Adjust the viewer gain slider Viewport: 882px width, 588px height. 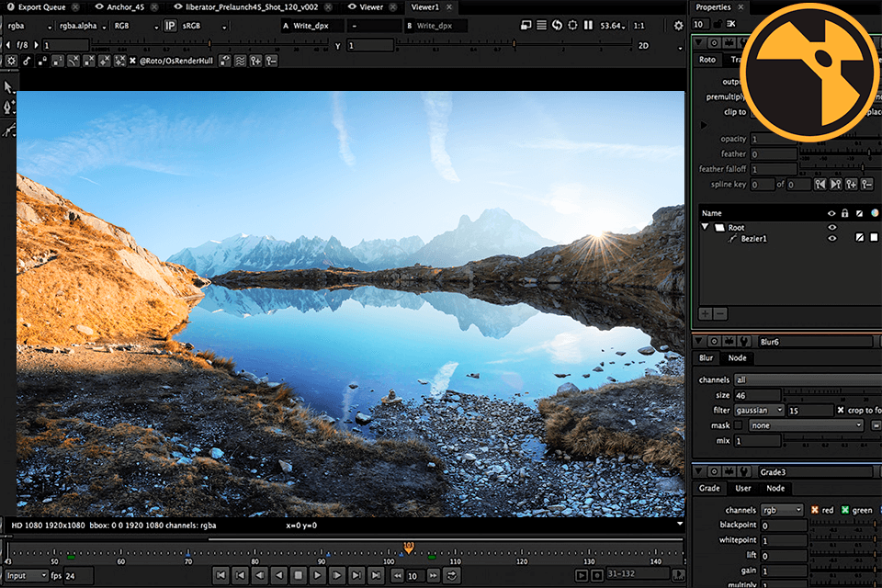pos(209,44)
